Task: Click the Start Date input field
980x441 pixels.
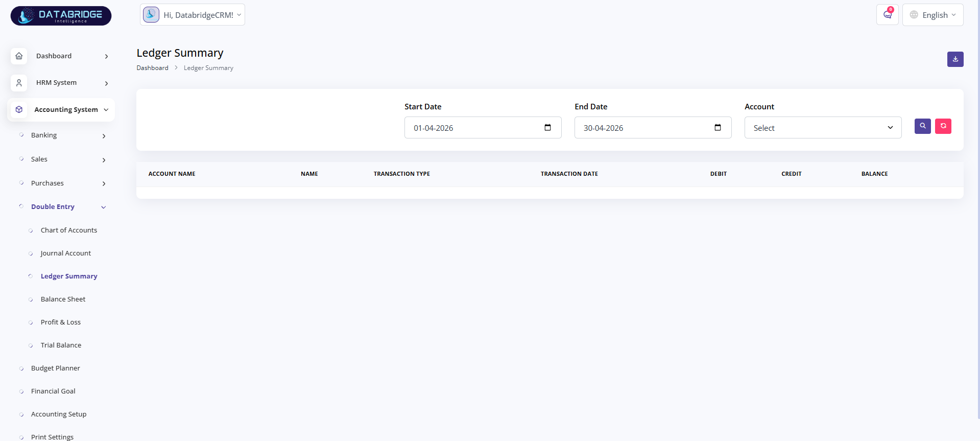Action: [483, 128]
